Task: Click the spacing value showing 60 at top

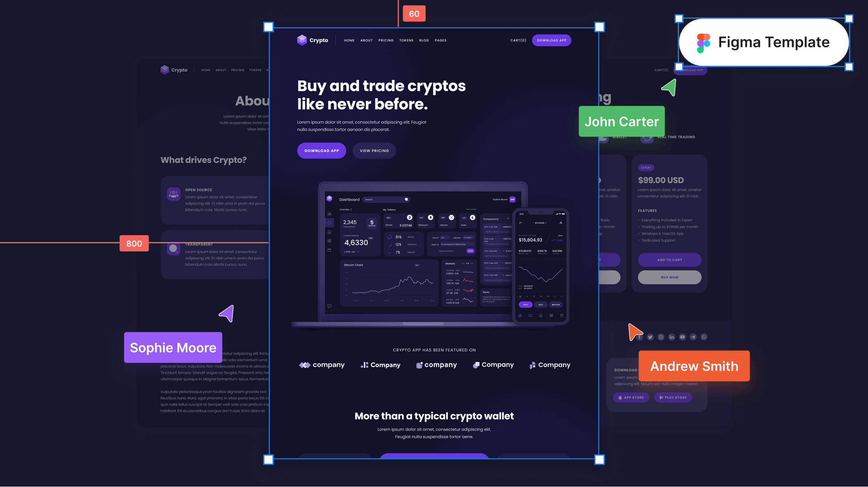Action: (414, 13)
